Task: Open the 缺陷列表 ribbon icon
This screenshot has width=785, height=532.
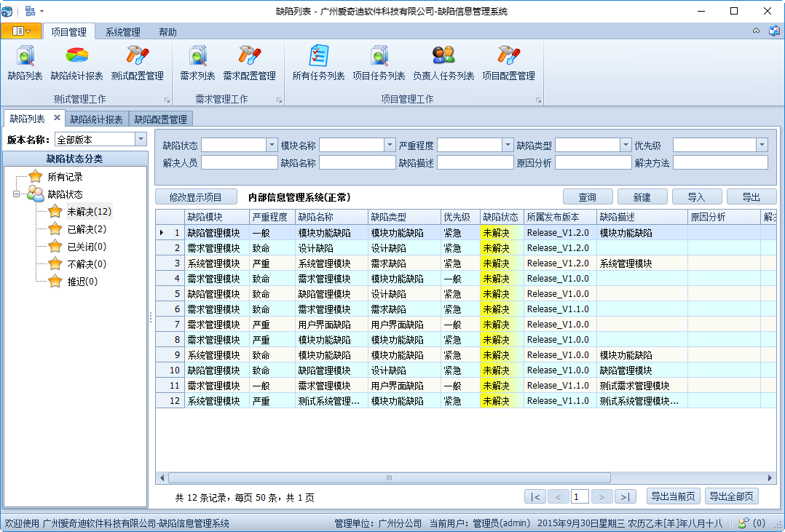Action: (x=25, y=56)
